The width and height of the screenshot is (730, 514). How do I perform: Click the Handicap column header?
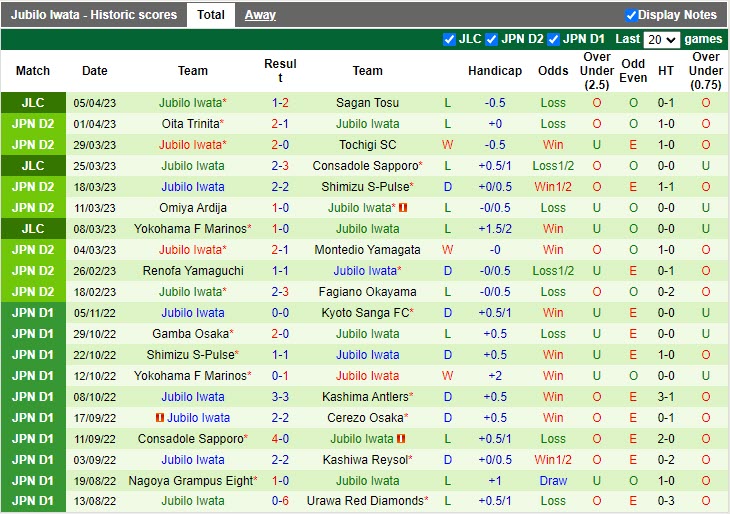(495, 71)
